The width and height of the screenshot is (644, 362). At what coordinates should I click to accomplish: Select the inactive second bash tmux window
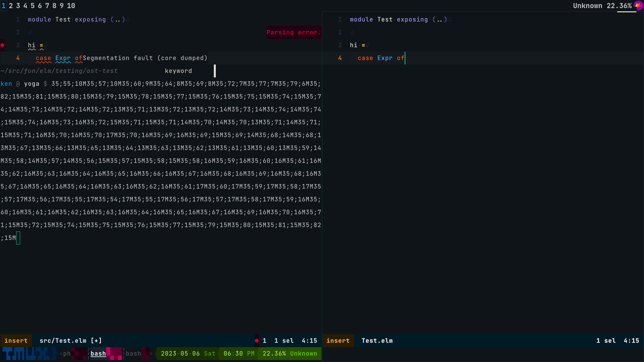tap(133, 354)
